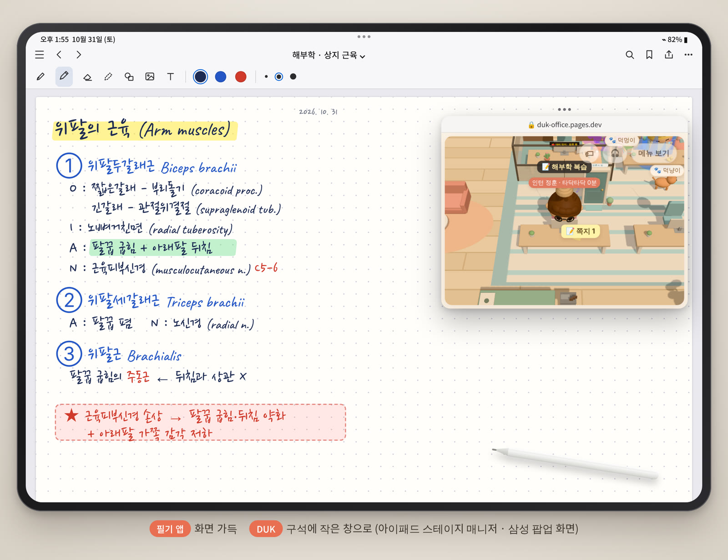Click the 덕멍이 pet tag
Image resolution: width=728 pixels, height=560 pixels.
[x=622, y=140]
